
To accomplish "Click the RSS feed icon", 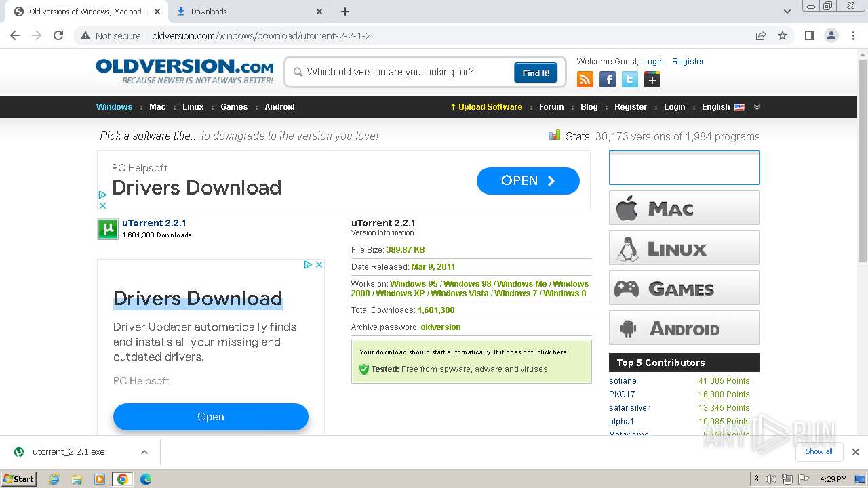I will click(x=585, y=80).
